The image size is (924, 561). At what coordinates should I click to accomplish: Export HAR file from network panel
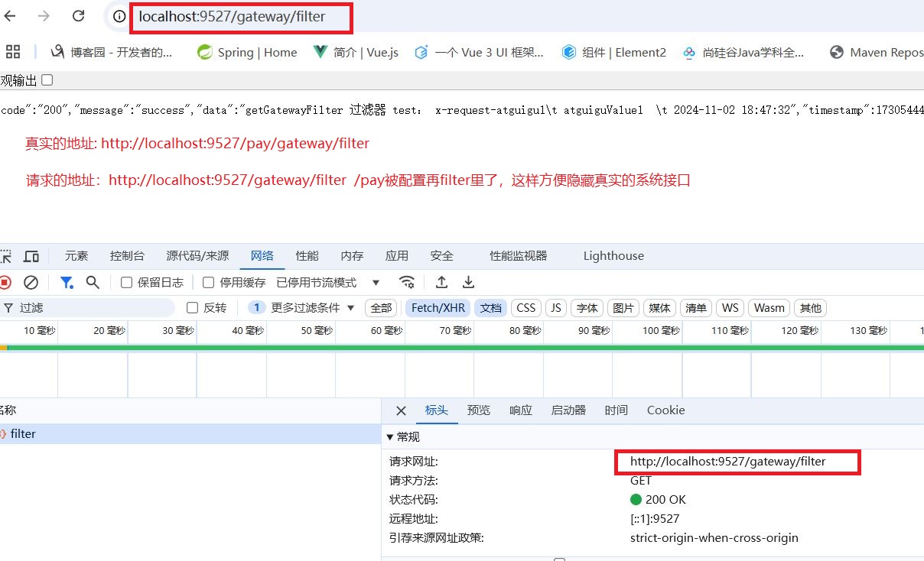469,283
